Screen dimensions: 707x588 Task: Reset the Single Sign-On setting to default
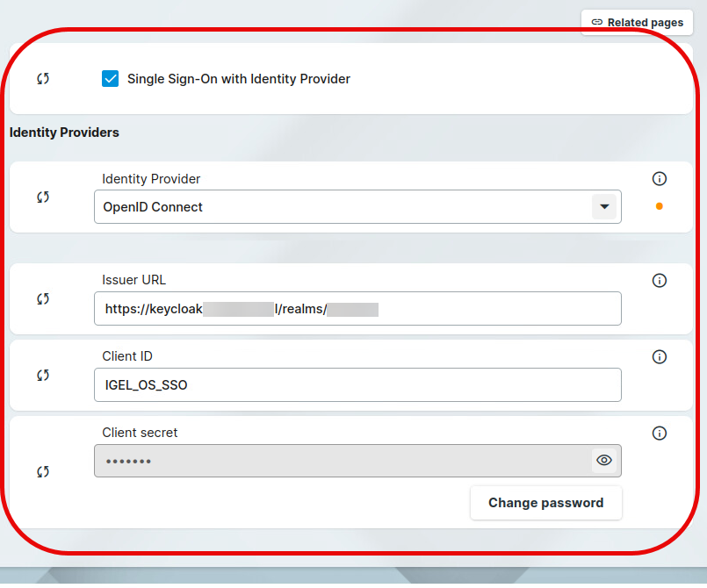click(x=43, y=79)
